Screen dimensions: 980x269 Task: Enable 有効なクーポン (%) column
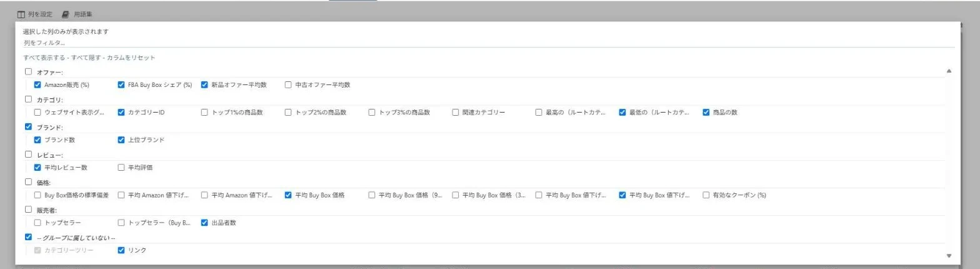706,195
